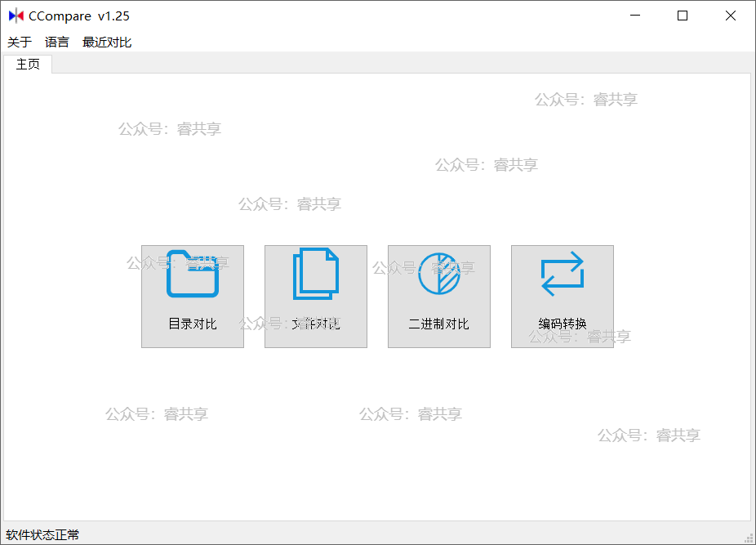Expand the 最近对比 menu
756x545 pixels.
click(107, 42)
